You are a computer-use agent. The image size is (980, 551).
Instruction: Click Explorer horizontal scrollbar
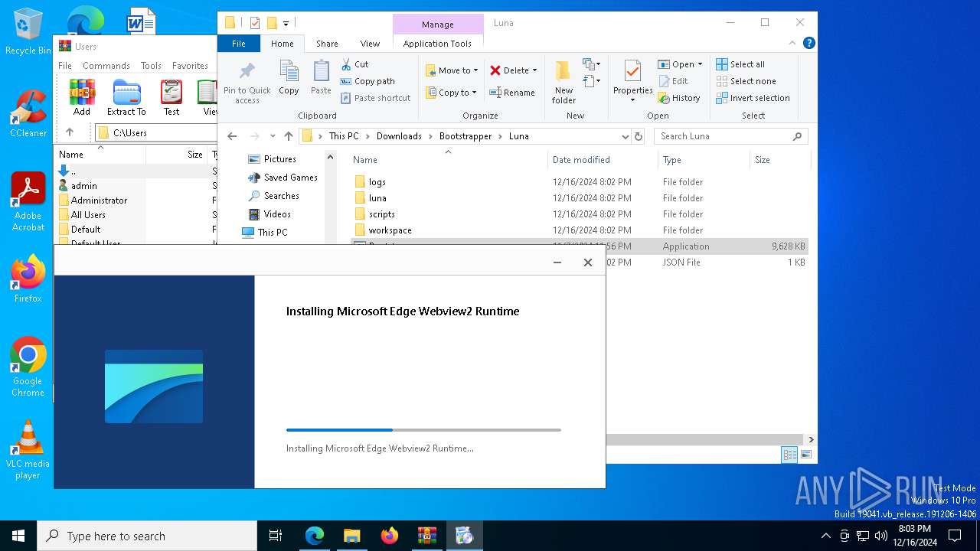tap(705, 439)
